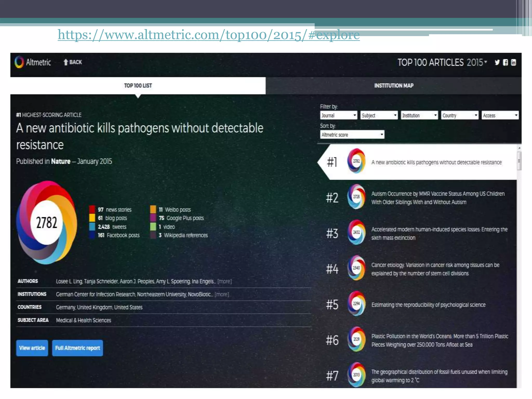Image resolution: width=532 pixels, height=399 pixels.
Task: Select the antibiotic article title in list
Action: (436, 162)
